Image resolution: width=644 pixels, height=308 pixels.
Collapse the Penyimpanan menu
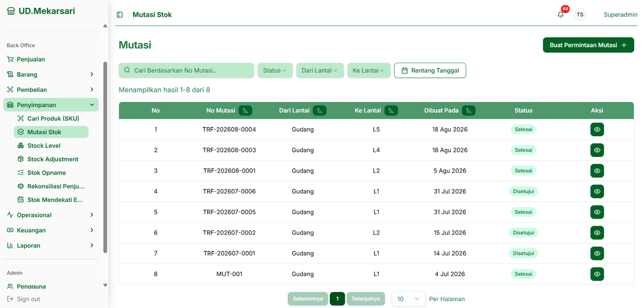tap(51, 105)
